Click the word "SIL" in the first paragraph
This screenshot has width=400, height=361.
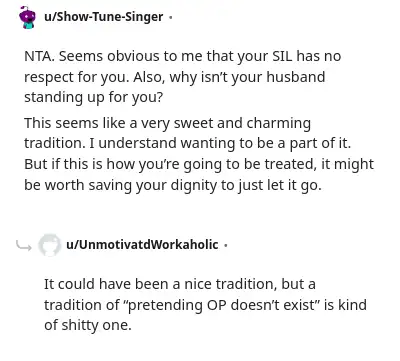point(282,56)
